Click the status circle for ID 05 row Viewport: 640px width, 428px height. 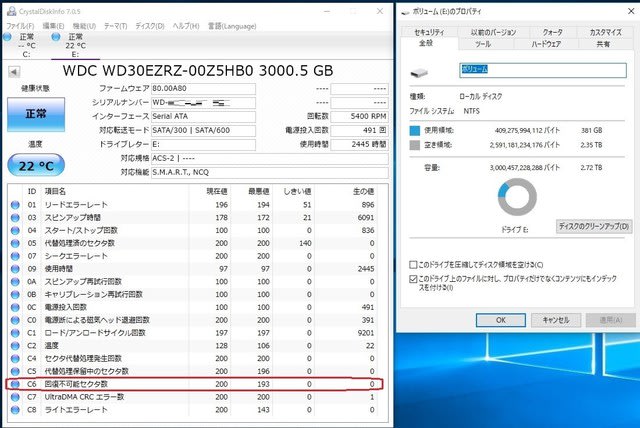[x=15, y=243]
